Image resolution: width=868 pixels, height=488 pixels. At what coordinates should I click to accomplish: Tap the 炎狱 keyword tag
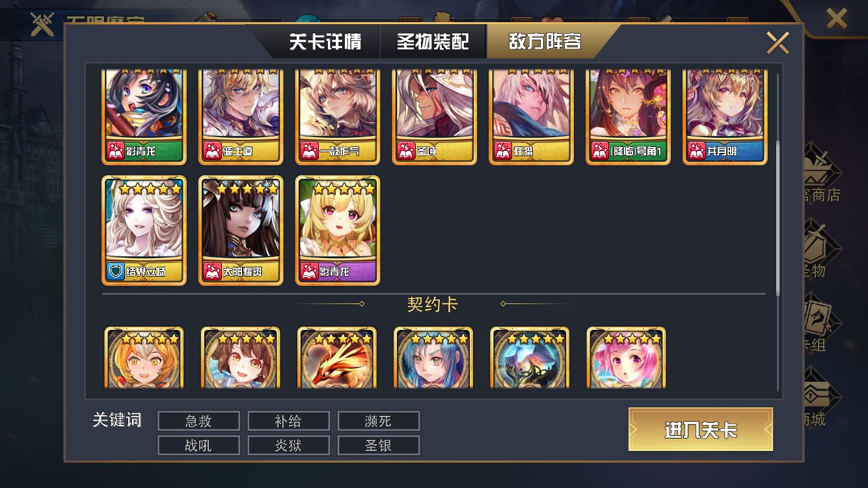288,446
